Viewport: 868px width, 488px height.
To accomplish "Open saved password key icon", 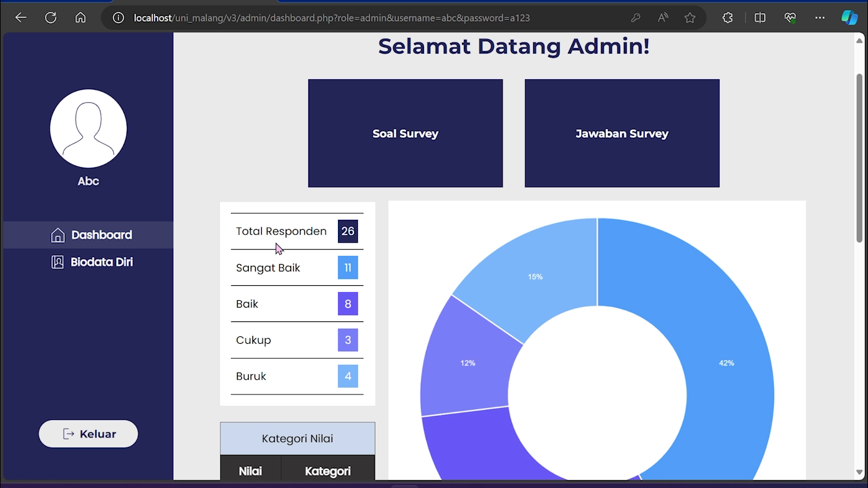I will click(x=635, y=18).
